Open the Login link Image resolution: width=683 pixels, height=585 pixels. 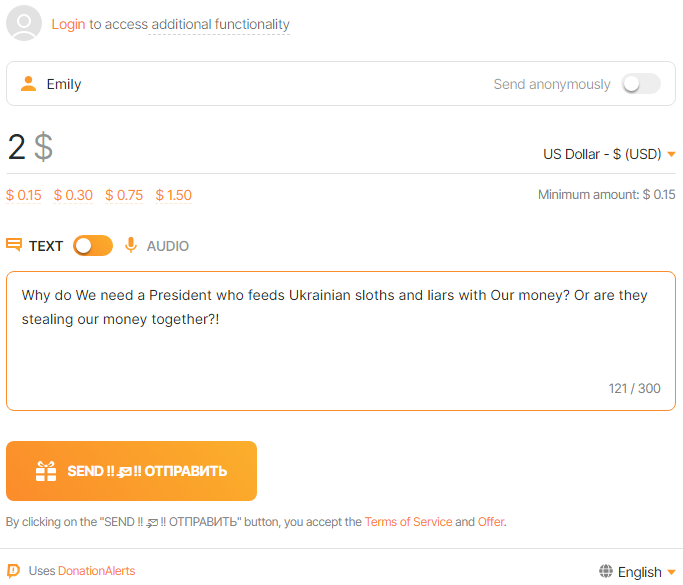click(68, 24)
